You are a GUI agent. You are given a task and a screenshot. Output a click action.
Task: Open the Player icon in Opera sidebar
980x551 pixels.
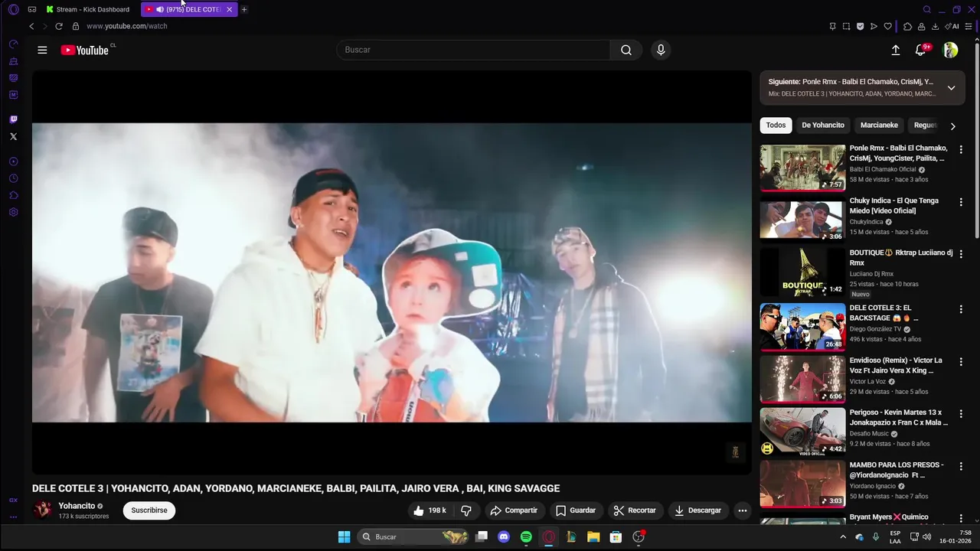pos(13,161)
